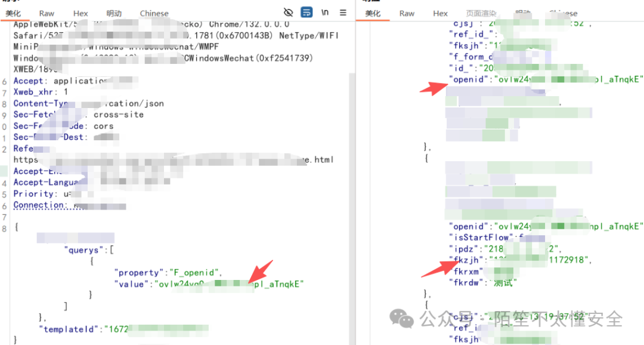Switch to Raw tab in the response panel
Image resolution: width=644 pixels, height=345 pixels.
407,13
